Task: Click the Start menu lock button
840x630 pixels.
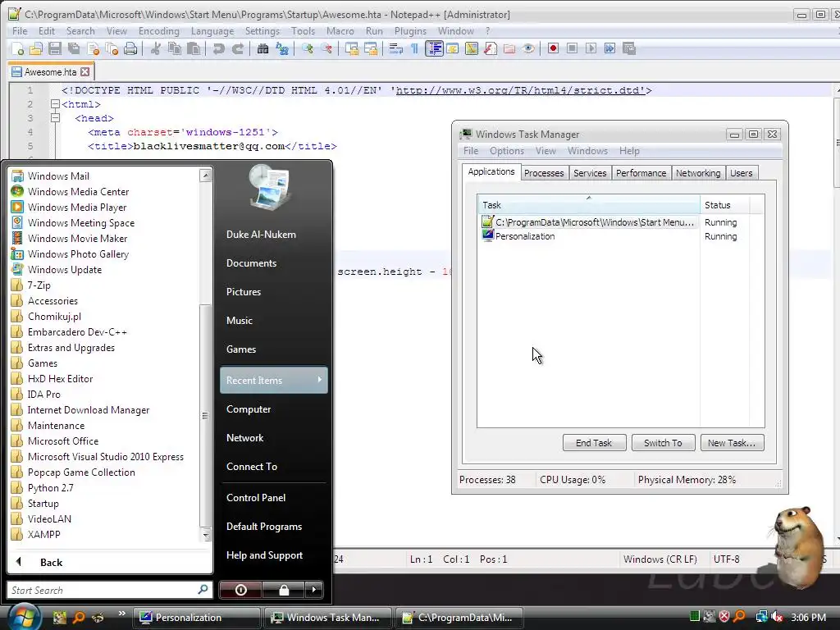Action: (283, 591)
